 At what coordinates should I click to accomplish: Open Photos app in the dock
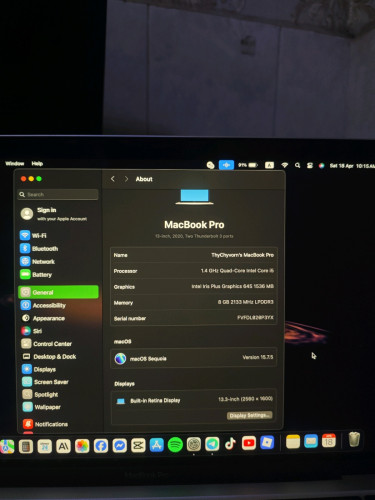coord(82,446)
